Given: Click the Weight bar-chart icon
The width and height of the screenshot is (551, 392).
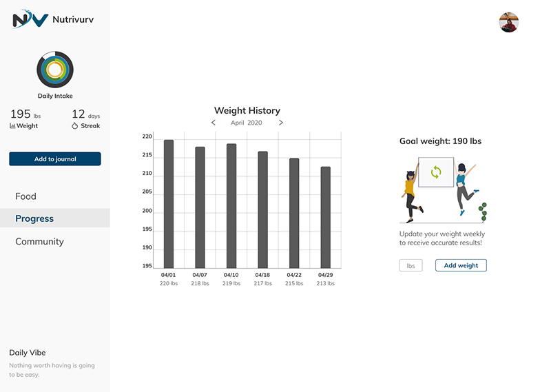Looking at the screenshot, I should click(12, 126).
